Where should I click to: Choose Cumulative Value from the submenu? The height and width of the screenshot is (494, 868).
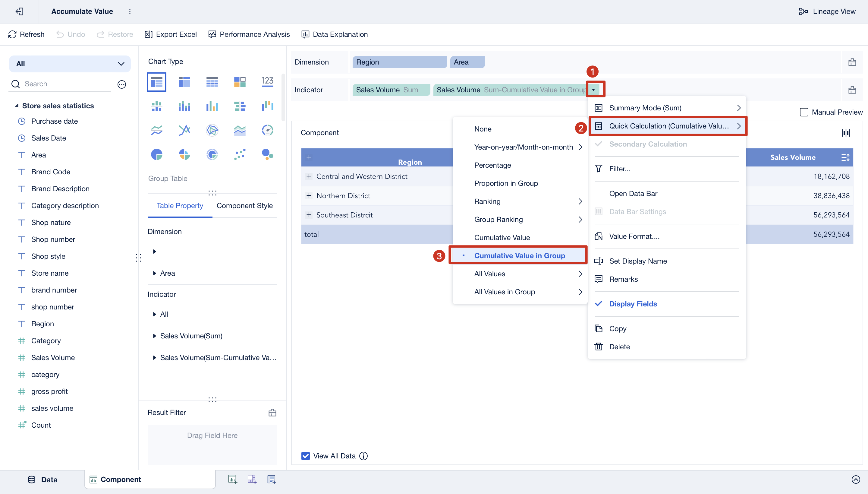(502, 238)
